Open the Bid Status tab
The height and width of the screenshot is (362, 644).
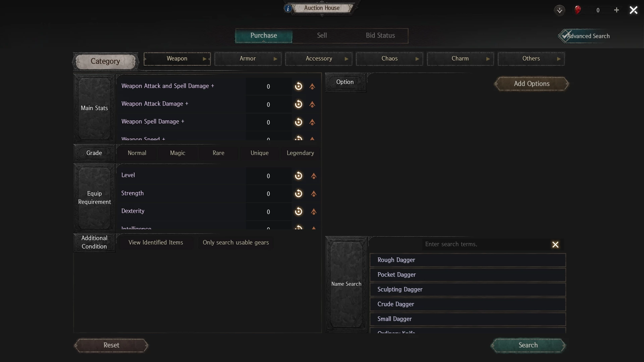click(380, 36)
